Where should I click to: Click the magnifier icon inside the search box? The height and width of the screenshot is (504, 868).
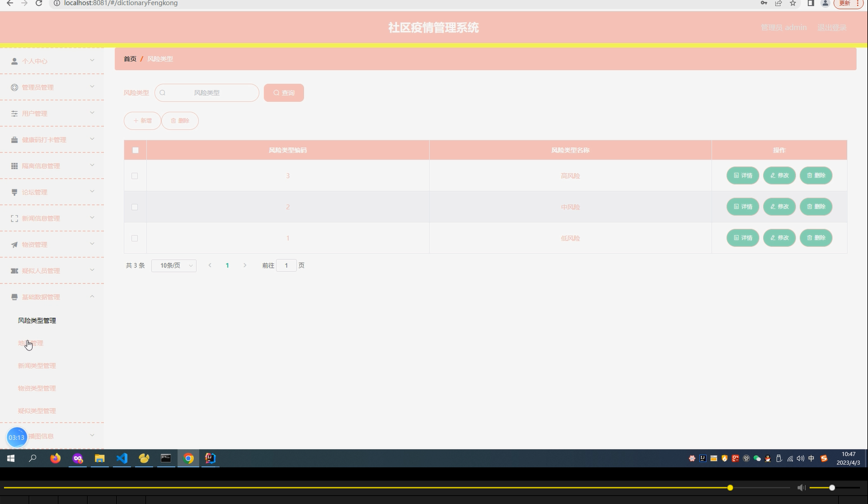(x=163, y=92)
